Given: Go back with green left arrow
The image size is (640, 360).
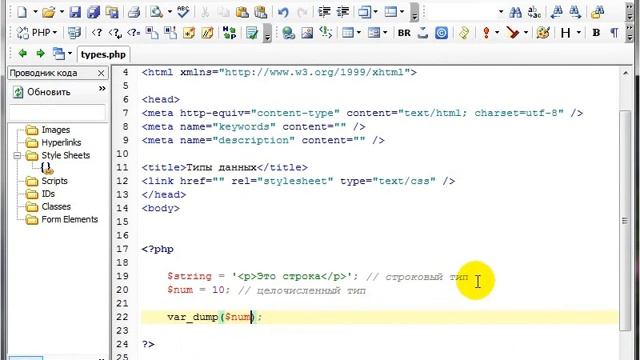Looking at the screenshot, I should (x=23, y=53).
